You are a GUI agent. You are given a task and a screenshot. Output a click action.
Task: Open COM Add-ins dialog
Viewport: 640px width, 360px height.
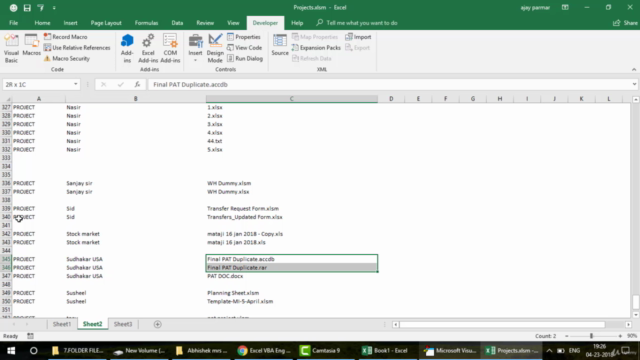pyautogui.click(x=170, y=49)
